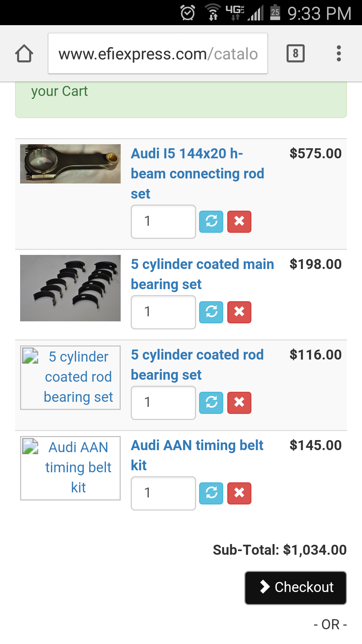Screen dimensions: 362x644
Task: Delete 5 cylinder coated main bearing set
Action: [x=239, y=312]
